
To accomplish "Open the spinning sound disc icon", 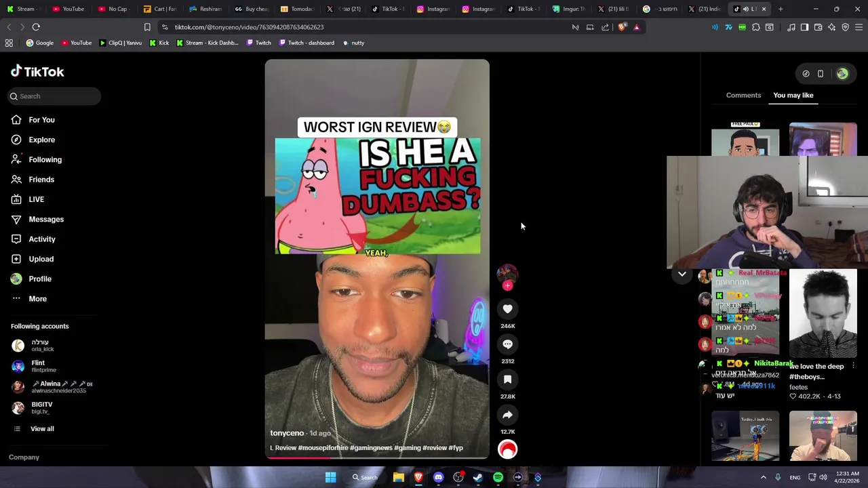I will tap(507, 449).
